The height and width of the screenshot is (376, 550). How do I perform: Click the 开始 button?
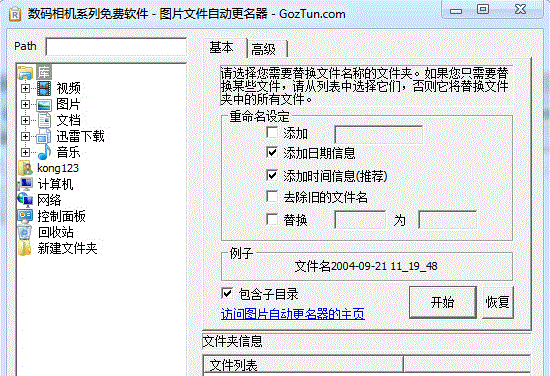[443, 302]
